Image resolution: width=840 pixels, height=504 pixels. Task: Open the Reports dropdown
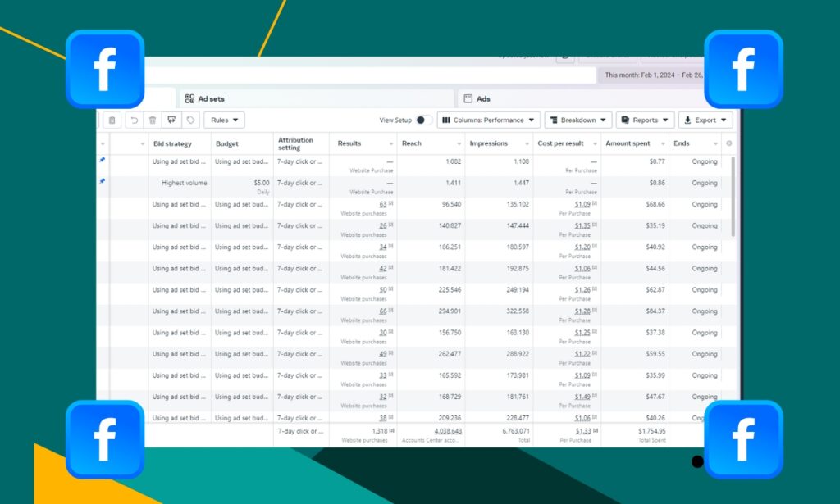(645, 120)
